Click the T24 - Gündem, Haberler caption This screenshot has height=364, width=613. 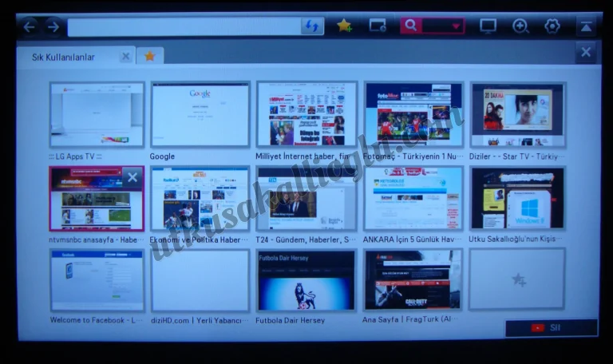click(306, 239)
